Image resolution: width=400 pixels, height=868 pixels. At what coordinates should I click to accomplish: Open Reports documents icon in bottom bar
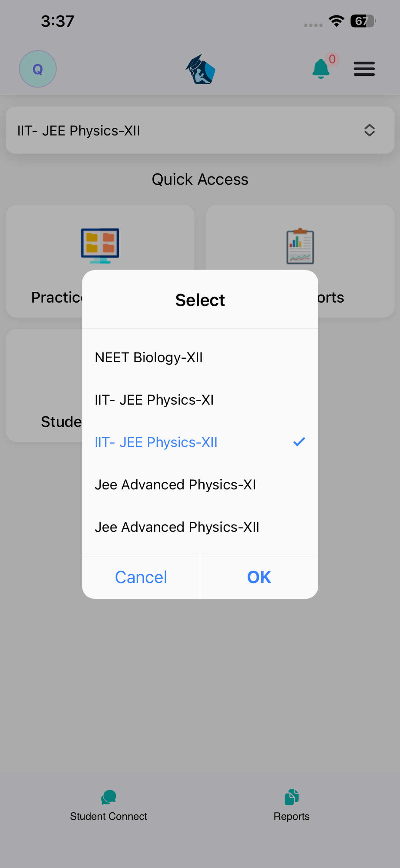coord(292,797)
